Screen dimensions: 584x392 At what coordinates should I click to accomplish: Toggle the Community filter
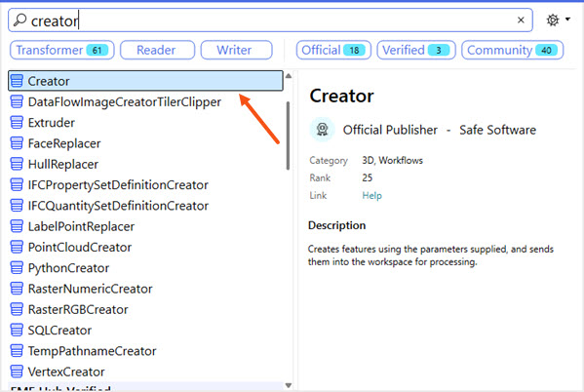pos(512,50)
